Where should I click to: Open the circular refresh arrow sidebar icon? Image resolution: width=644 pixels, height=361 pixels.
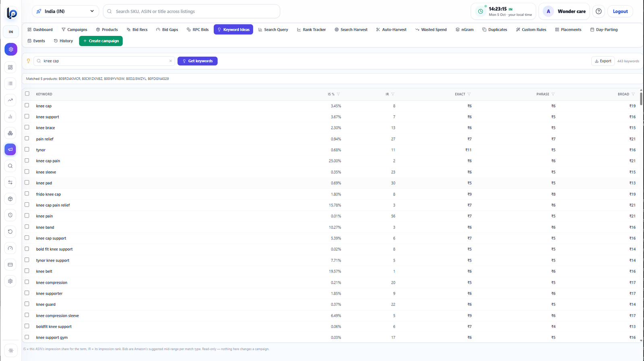(x=10, y=232)
